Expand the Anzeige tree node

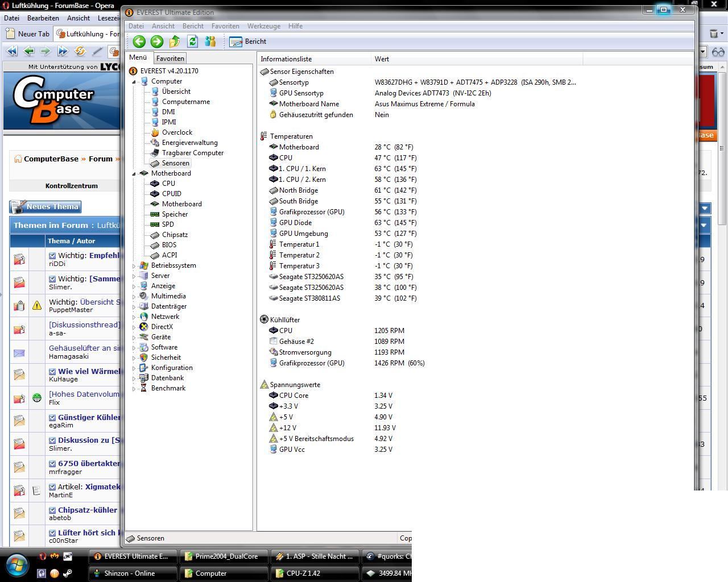pyautogui.click(x=134, y=286)
